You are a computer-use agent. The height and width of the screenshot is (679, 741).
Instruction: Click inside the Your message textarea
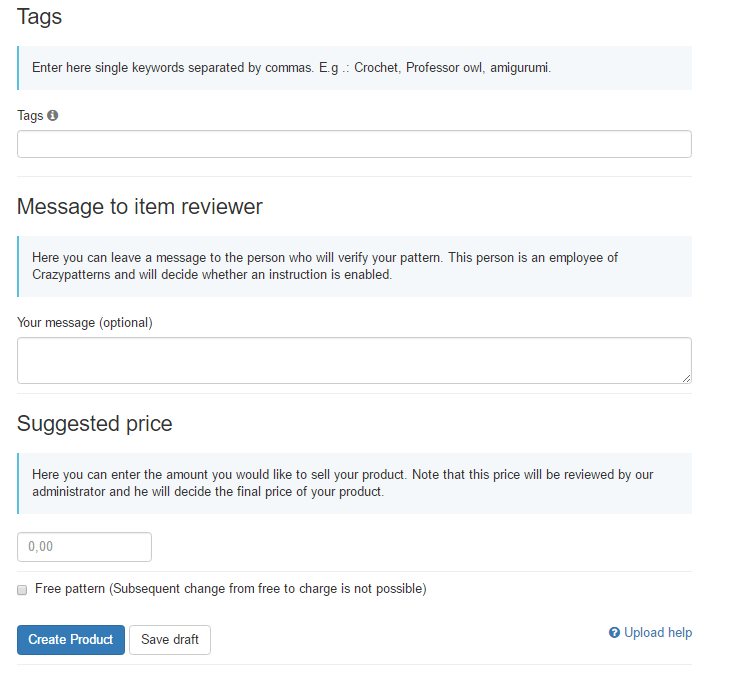[354, 361]
